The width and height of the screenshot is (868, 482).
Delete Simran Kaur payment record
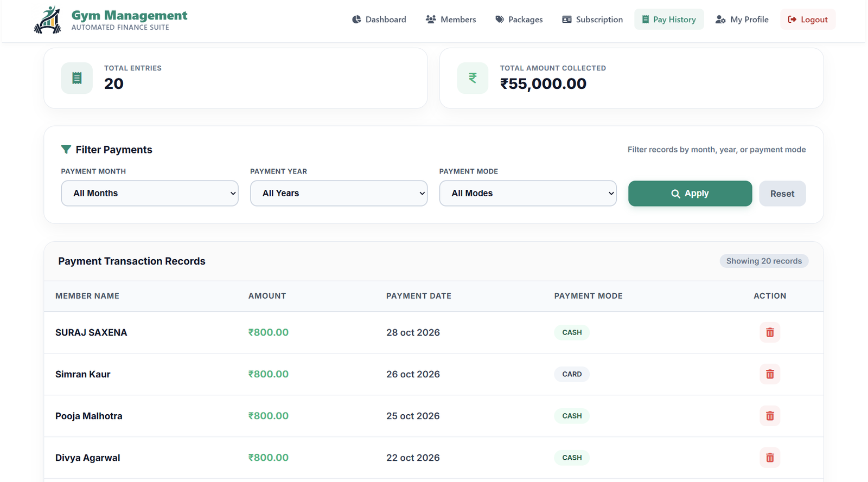(769, 374)
